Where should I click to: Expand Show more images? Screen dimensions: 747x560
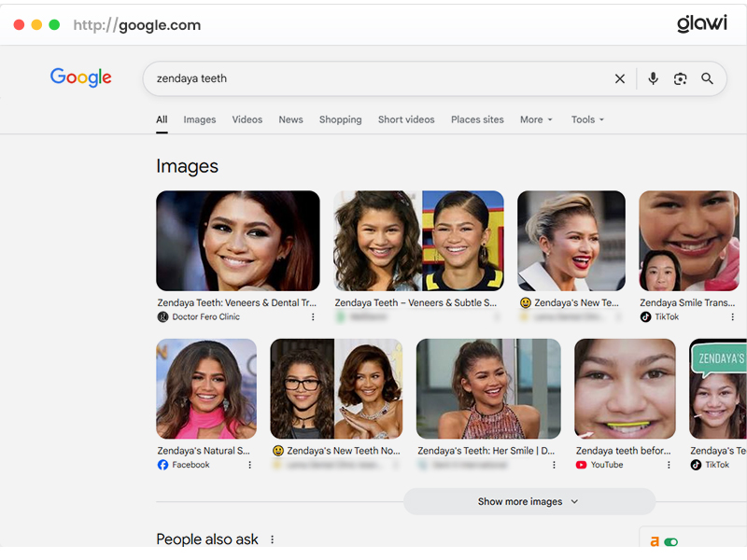(529, 501)
